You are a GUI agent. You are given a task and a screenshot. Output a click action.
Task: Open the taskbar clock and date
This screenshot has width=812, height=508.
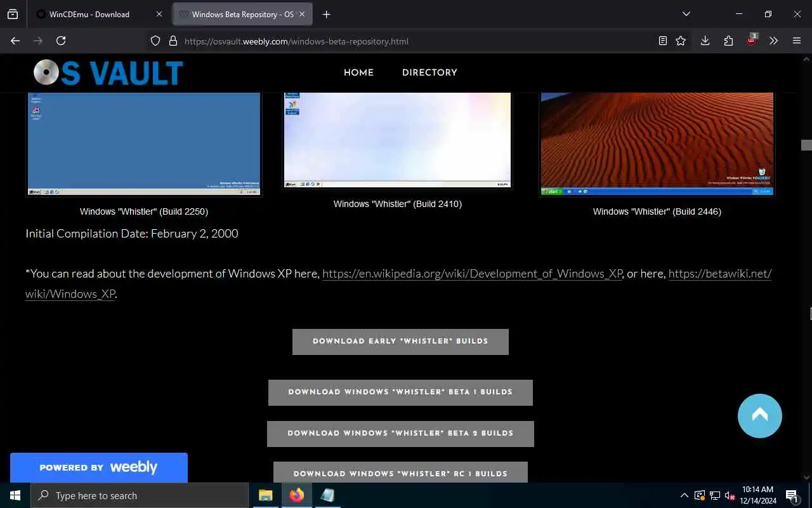(x=757, y=495)
